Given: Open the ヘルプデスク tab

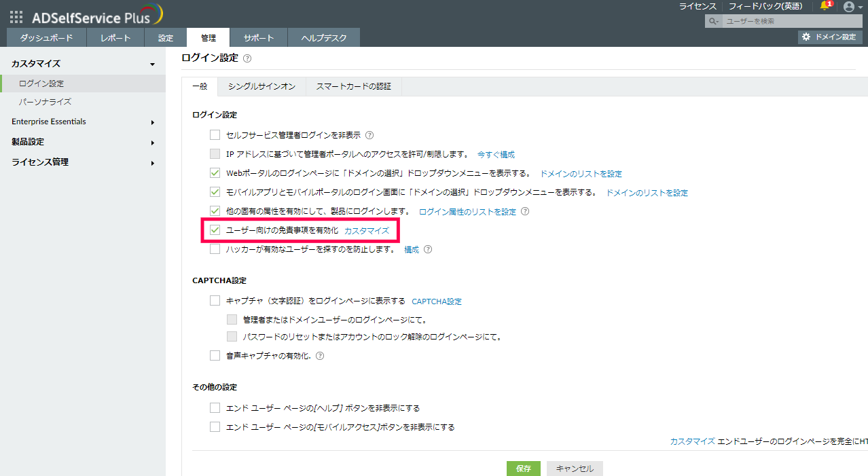Looking at the screenshot, I should tap(324, 38).
